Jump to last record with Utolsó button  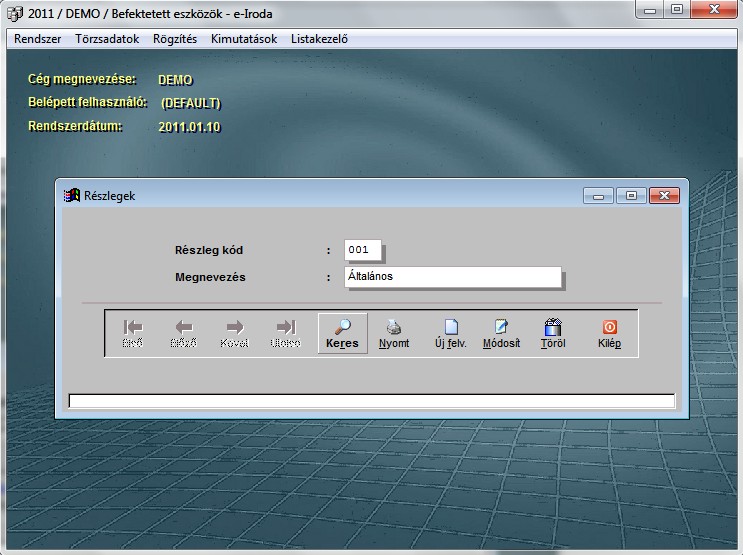point(286,333)
